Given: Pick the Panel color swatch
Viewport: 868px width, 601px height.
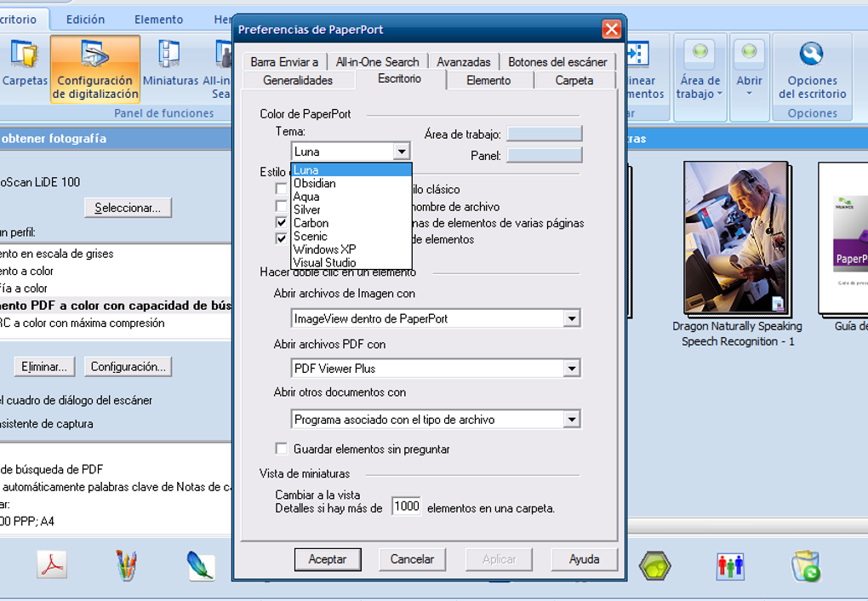Looking at the screenshot, I should click(x=545, y=155).
